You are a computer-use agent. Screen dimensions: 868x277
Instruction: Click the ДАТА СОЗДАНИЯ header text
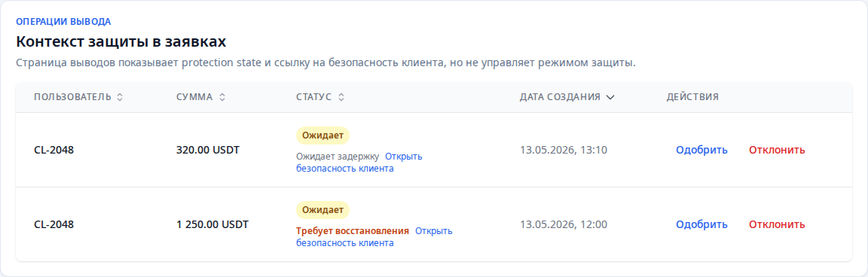[x=560, y=97]
